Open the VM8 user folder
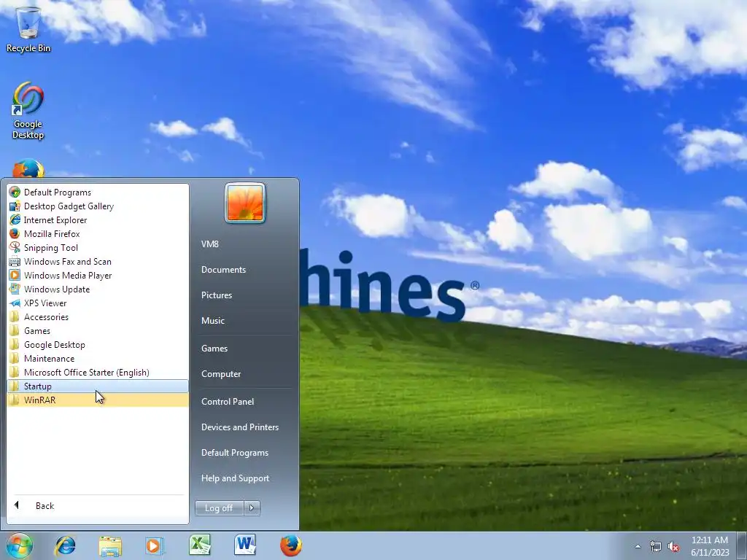747x560 pixels. (245, 244)
